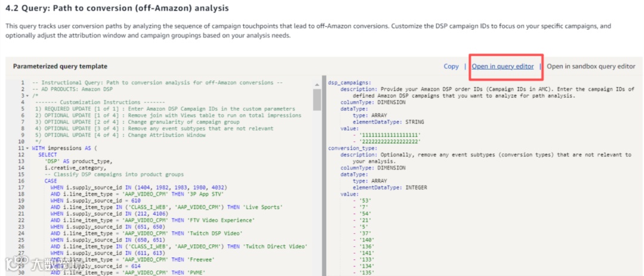Click the code pane vertical scrollbar thumb

coord(317,100)
